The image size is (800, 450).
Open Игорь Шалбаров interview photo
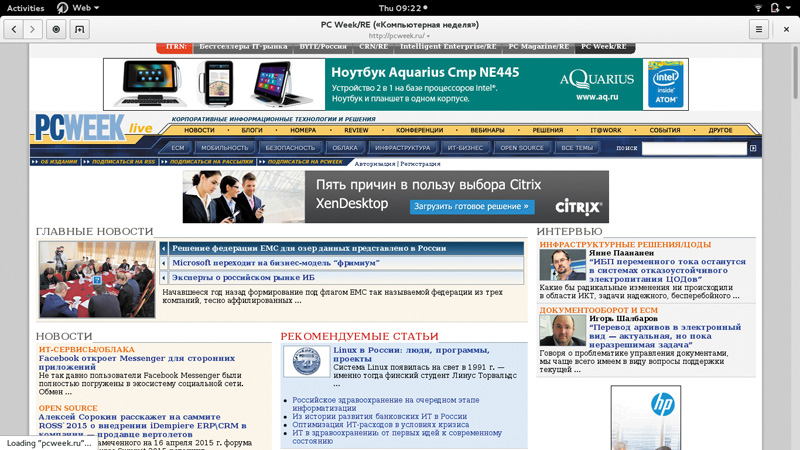[562, 331]
